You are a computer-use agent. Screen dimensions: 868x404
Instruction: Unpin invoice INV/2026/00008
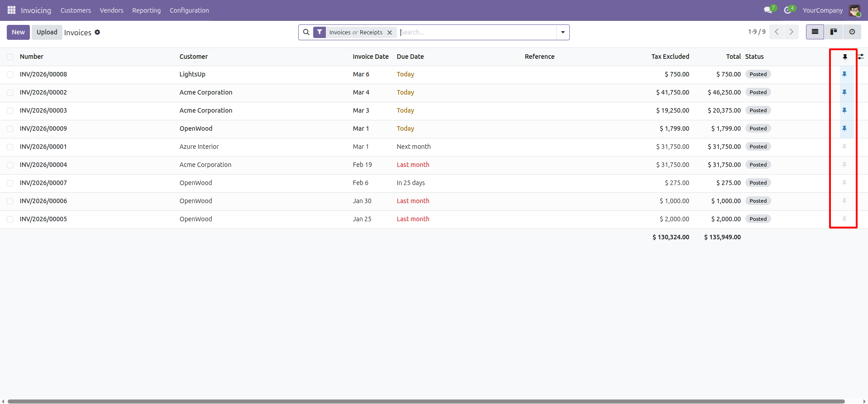844,74
